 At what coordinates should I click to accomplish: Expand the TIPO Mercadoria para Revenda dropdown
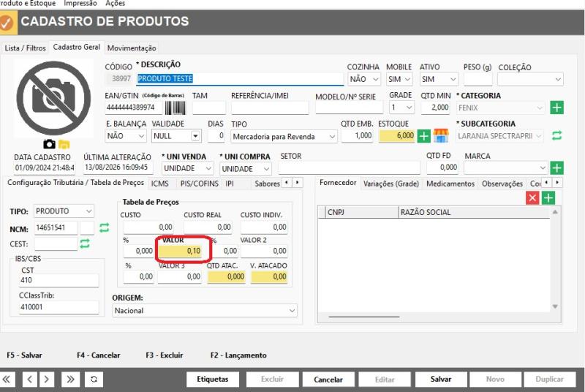pyautogui.click(x=284, y=137)
